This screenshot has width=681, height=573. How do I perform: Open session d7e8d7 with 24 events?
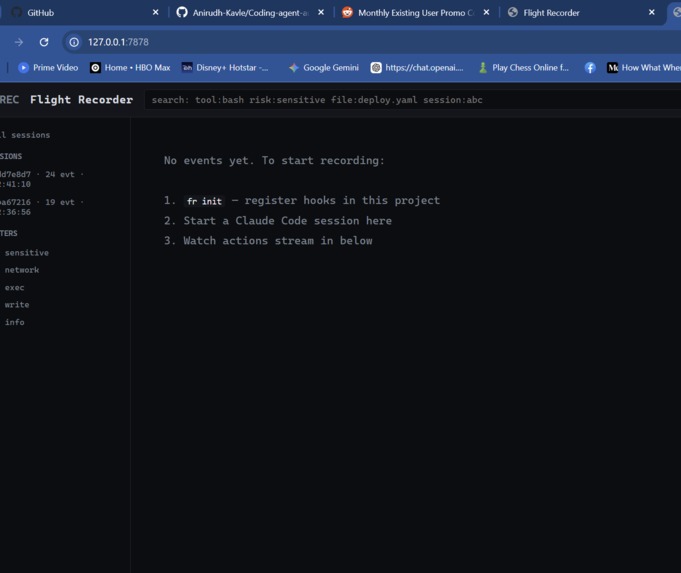pos(42,179)
